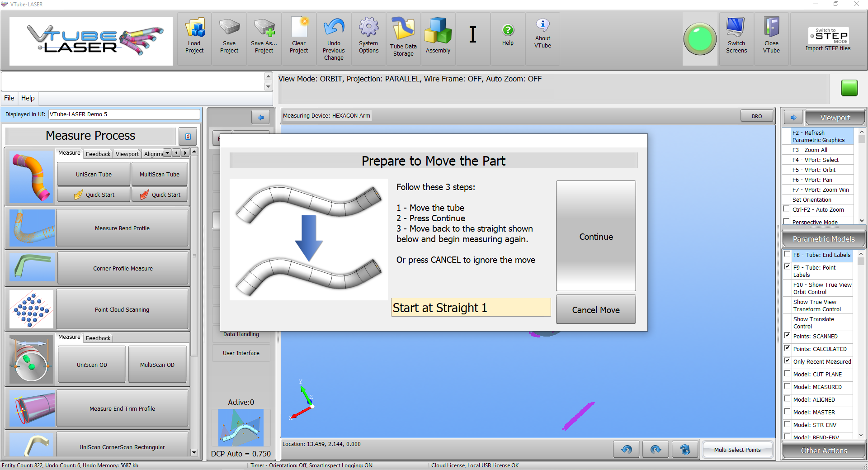Expand the Parametric Models header
Screen dimensions: 868x470
pos(824,239)
